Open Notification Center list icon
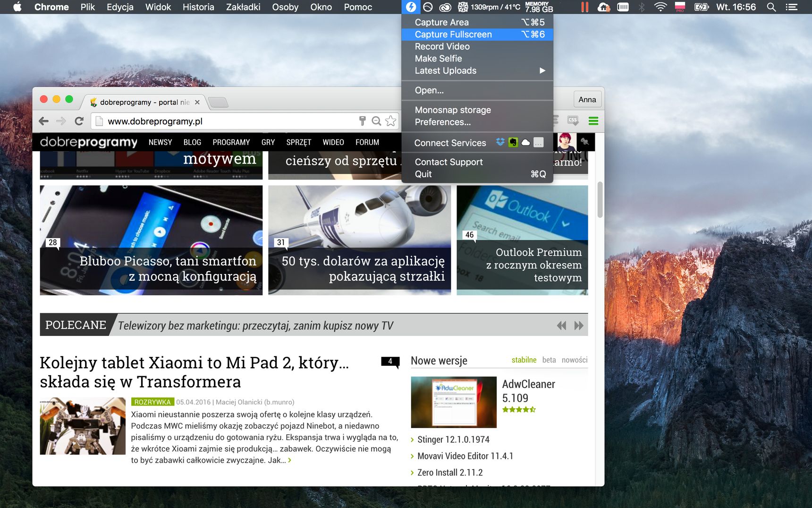The width and height of the screenshot is (812, 508). tap(791, 7)
